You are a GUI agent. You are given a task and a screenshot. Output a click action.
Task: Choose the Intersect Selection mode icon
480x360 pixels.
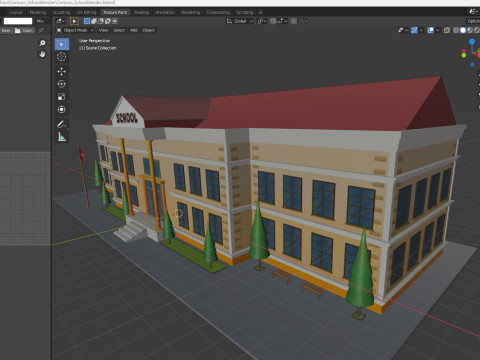(115, 21)
